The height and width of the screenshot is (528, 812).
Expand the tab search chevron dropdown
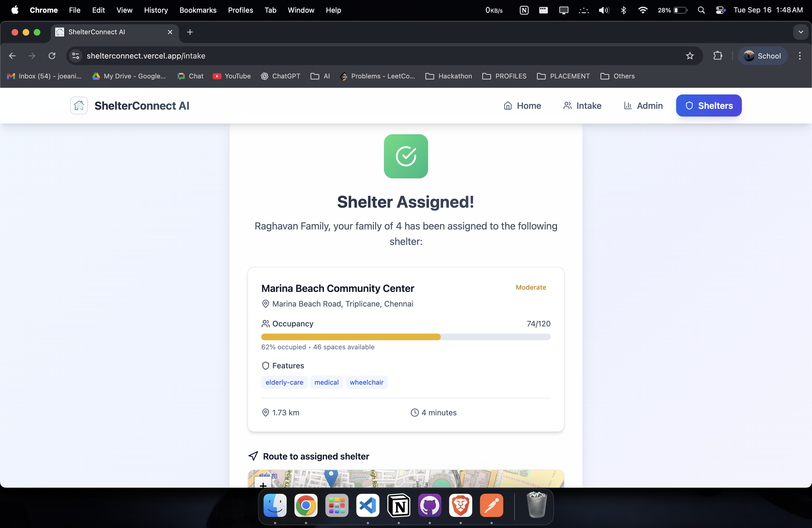pos(800,32)
